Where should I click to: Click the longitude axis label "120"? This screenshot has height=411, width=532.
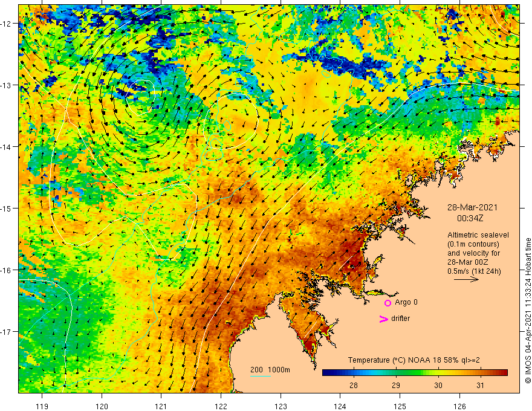[x=102, y=406]
